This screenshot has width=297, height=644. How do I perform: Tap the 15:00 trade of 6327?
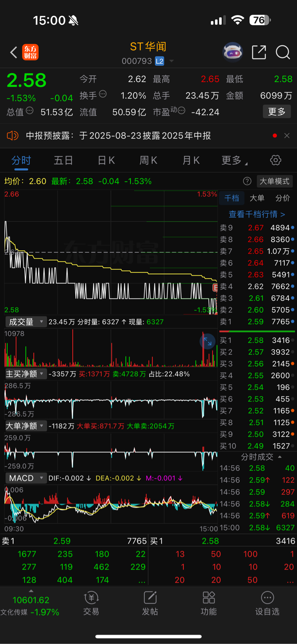[x=257, y=528]
